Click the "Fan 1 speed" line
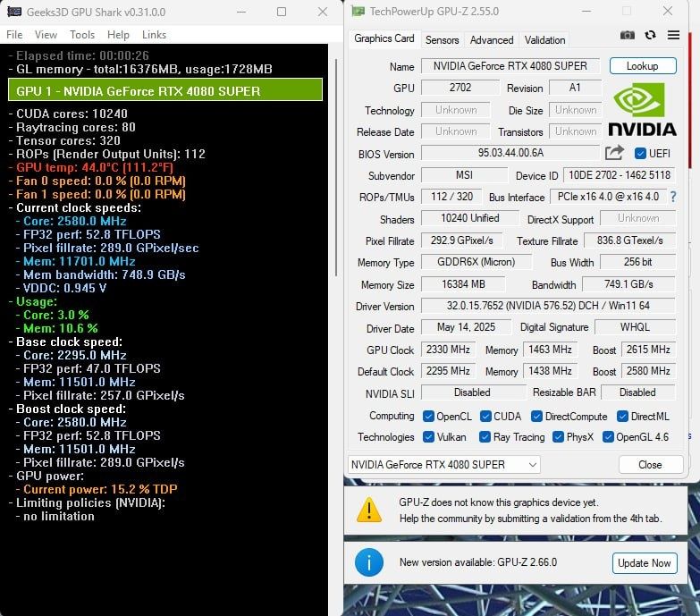The height and width of the screenshot is (616, 700). click(x=97, y=194)
